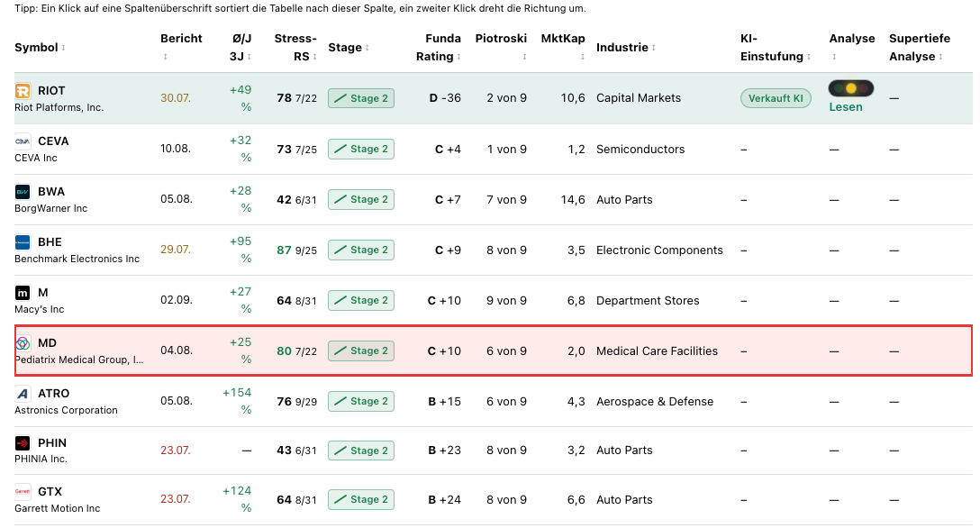Sort table by Stage column
Image resolution: width=980 pixels, height=528 pixels.
point(349,48)
